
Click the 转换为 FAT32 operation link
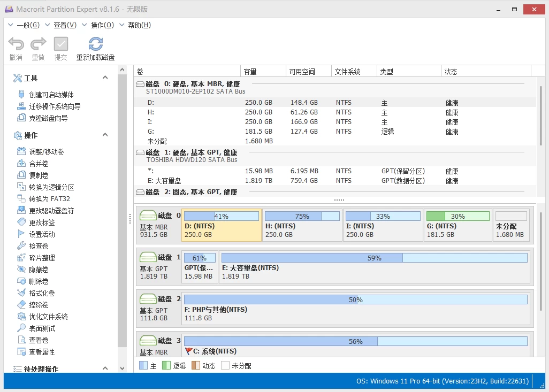[49, 199]
